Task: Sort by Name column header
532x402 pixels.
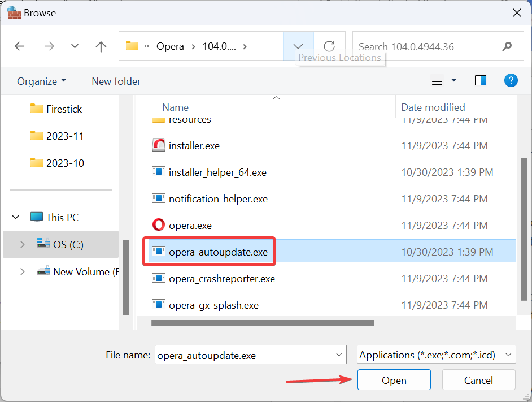Action: click(x=176, y=107)
